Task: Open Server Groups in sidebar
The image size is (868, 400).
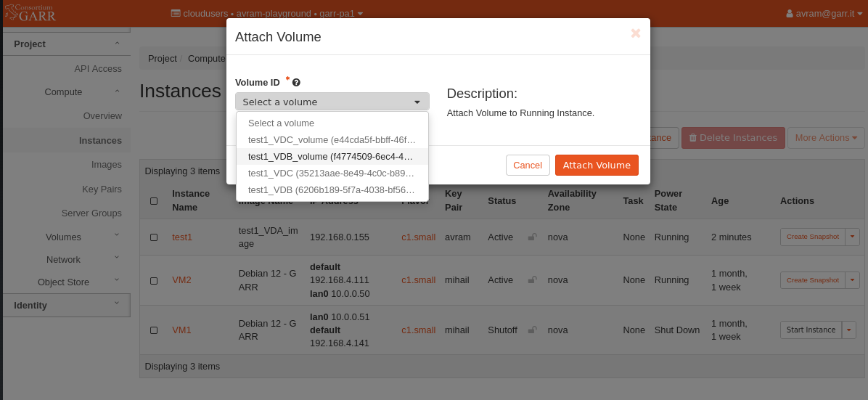Action: [x=91, y=213]
